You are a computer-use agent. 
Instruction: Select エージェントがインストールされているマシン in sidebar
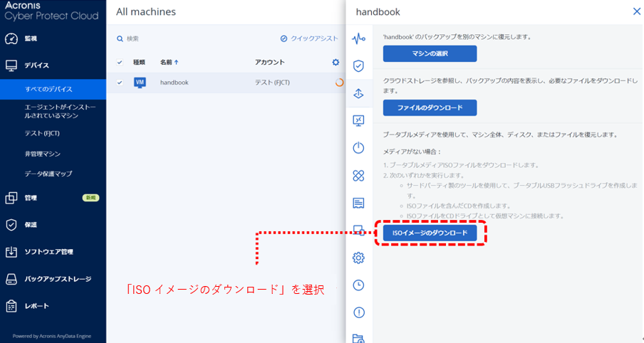(60, 111)
